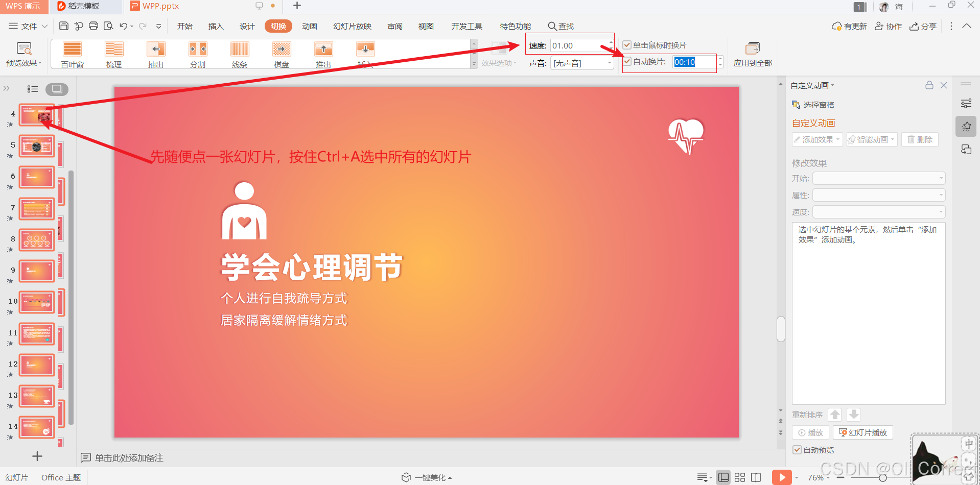Open the animation 速度 dropdown in pane
Viewport: 980px width, 485px height.
879,212
